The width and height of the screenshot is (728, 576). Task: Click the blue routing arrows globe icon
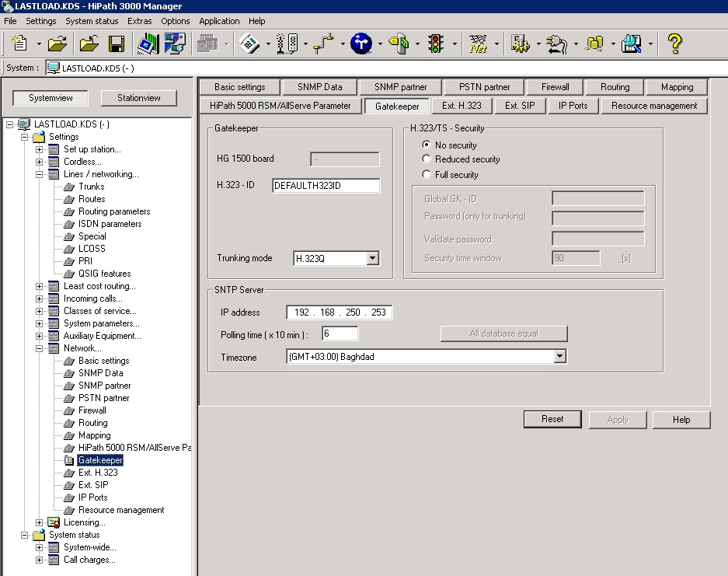click(x=361, y=44)
